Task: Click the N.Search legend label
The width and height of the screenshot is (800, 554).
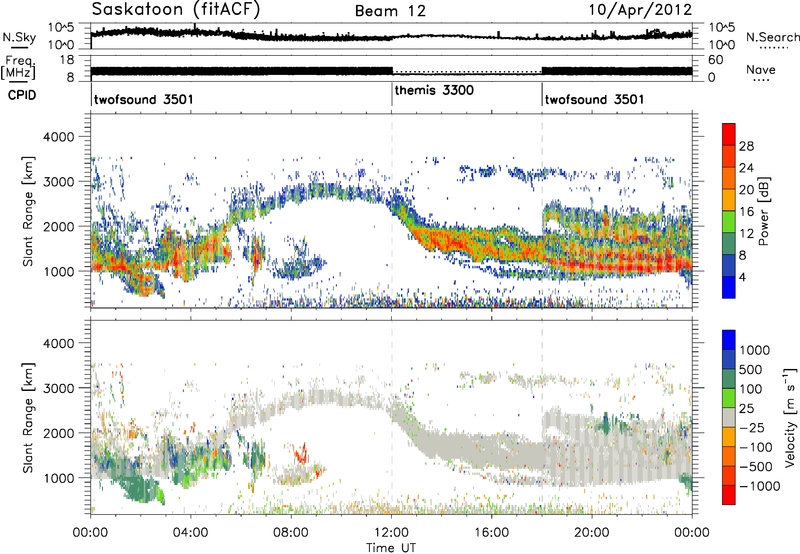Action: point(772,37)
